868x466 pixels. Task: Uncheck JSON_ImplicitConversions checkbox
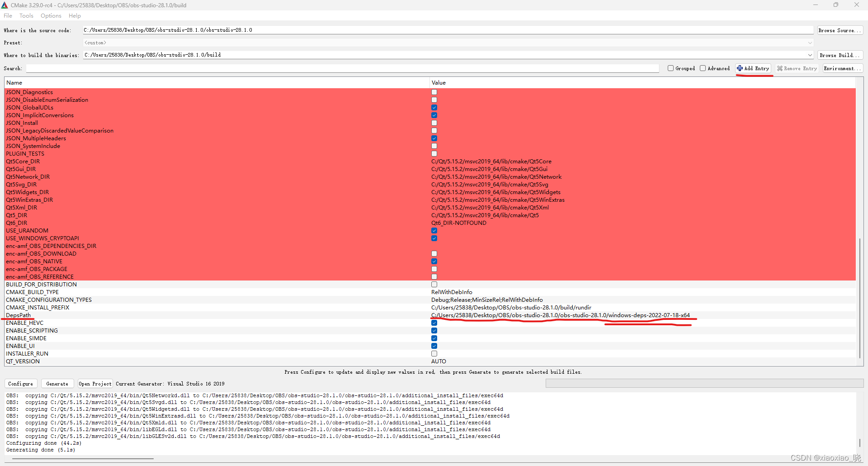click(434, 115)
